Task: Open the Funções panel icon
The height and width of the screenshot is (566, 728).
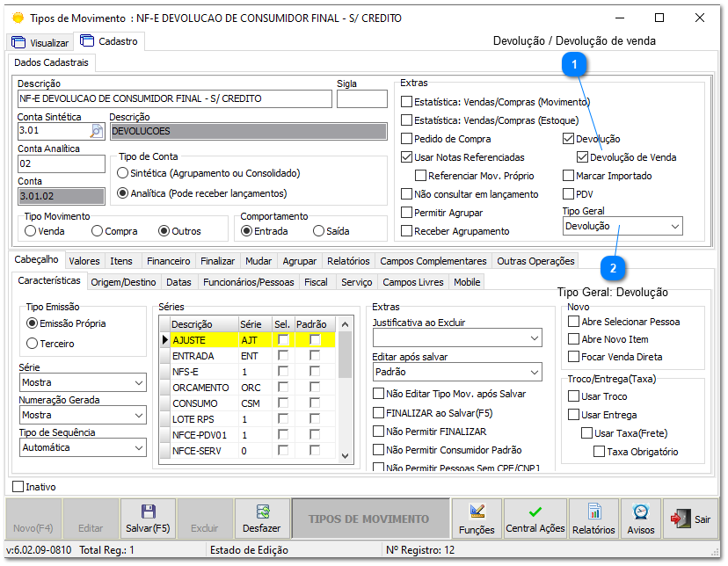Action: tap(478, 512)
